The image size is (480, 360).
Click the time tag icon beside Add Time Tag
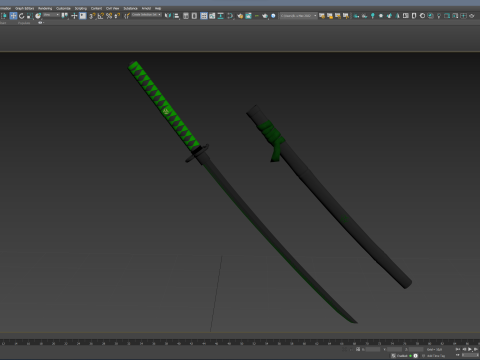tap(423, 356)
